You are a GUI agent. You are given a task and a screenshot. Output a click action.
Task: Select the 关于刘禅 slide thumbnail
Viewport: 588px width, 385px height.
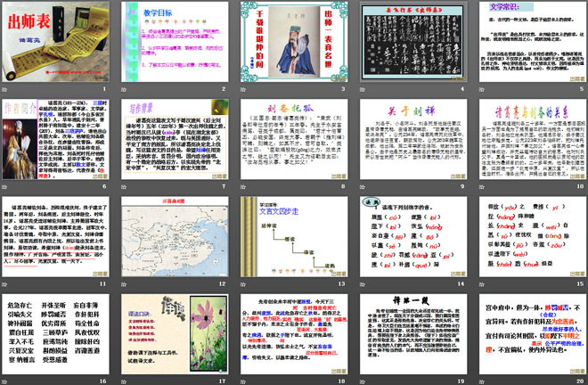click(x=413, y=139)
